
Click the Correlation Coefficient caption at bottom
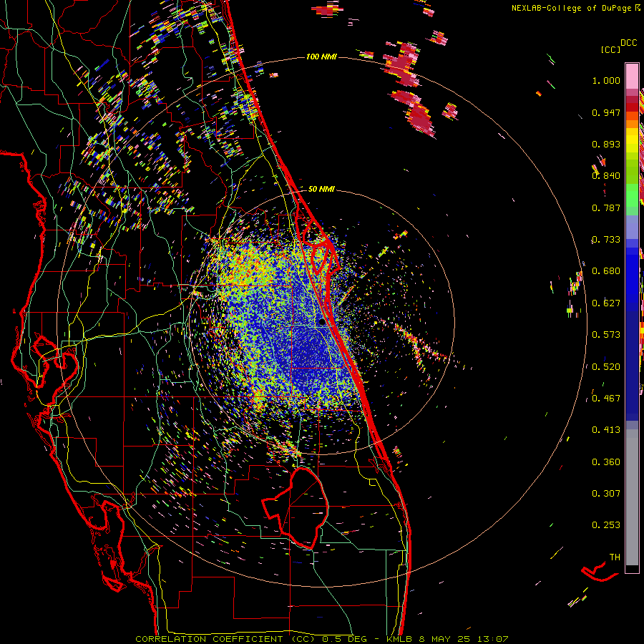[322, 639]
